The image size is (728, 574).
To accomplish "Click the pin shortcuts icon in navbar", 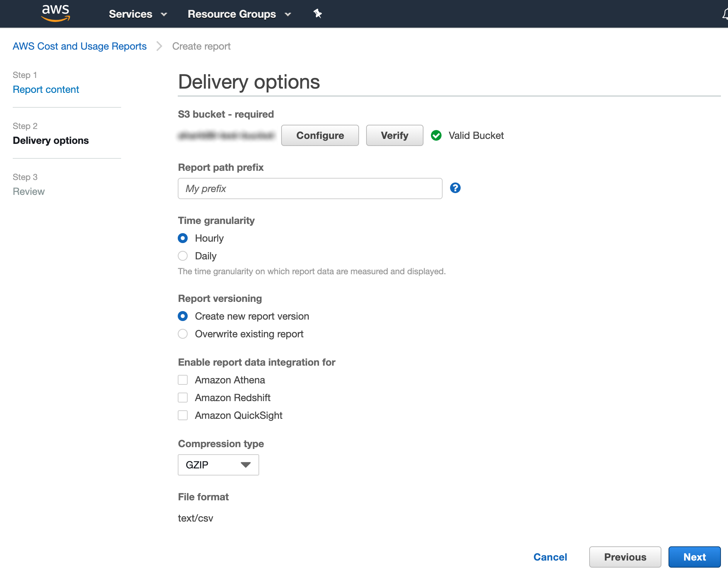I will [318, 13].
